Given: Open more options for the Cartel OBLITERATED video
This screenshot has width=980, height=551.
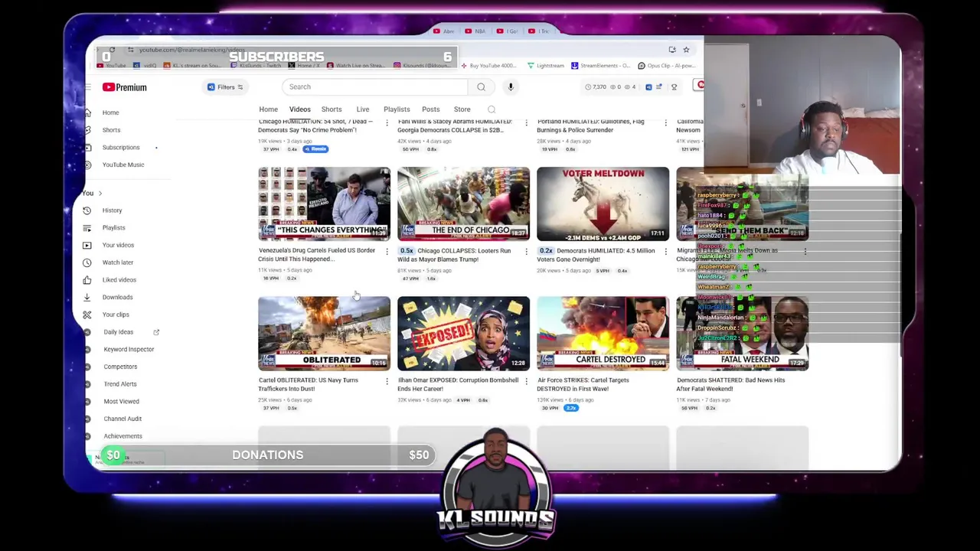Looking at the screenshot, I should pyautogui.click(x=387, y=380).
